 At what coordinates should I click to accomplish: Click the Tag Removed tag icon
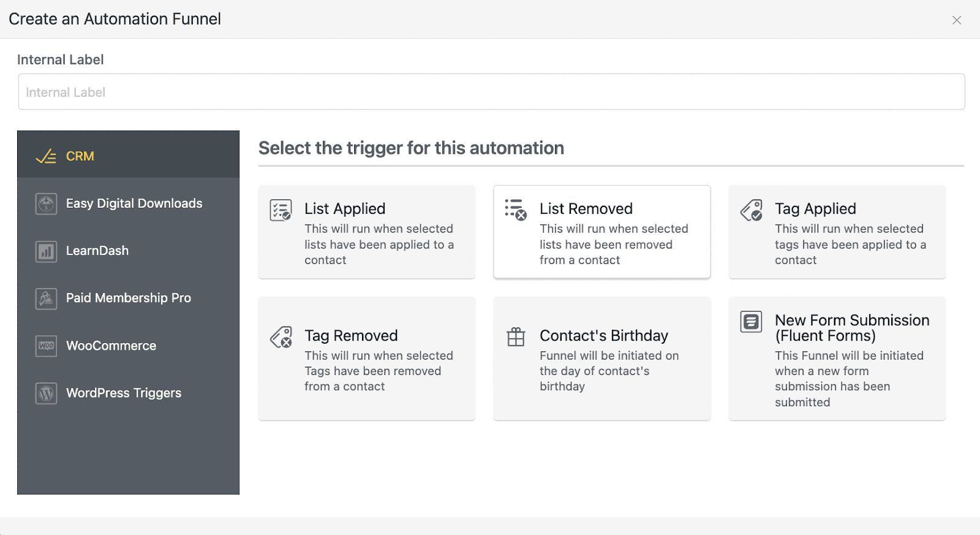click(x=281, y=337)
